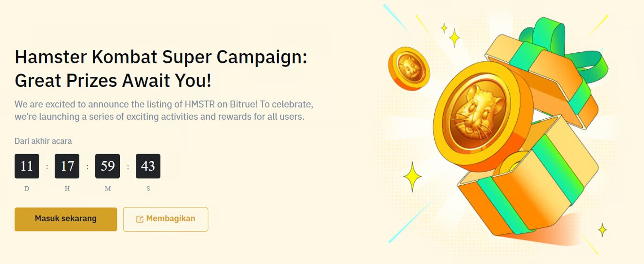Click the small sparkle near bottom right
This screenshot has width=644, height=264.
pos(602,230)
